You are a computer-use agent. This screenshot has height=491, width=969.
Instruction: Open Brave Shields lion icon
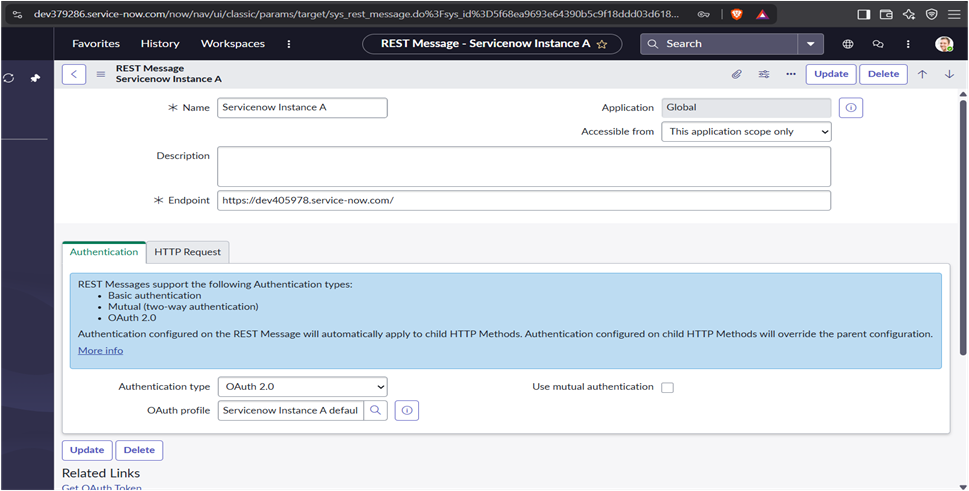point(737,14)
